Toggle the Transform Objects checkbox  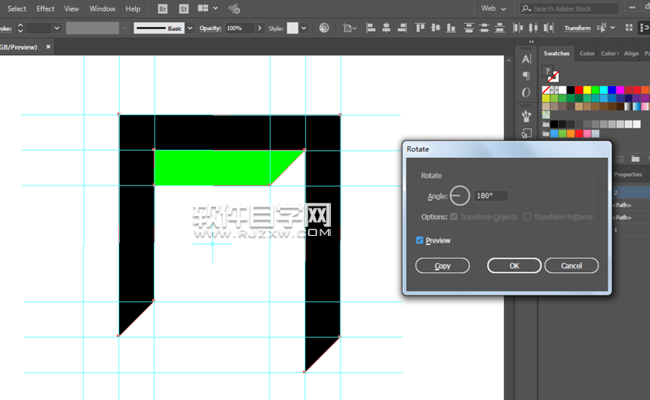(456, 217)
